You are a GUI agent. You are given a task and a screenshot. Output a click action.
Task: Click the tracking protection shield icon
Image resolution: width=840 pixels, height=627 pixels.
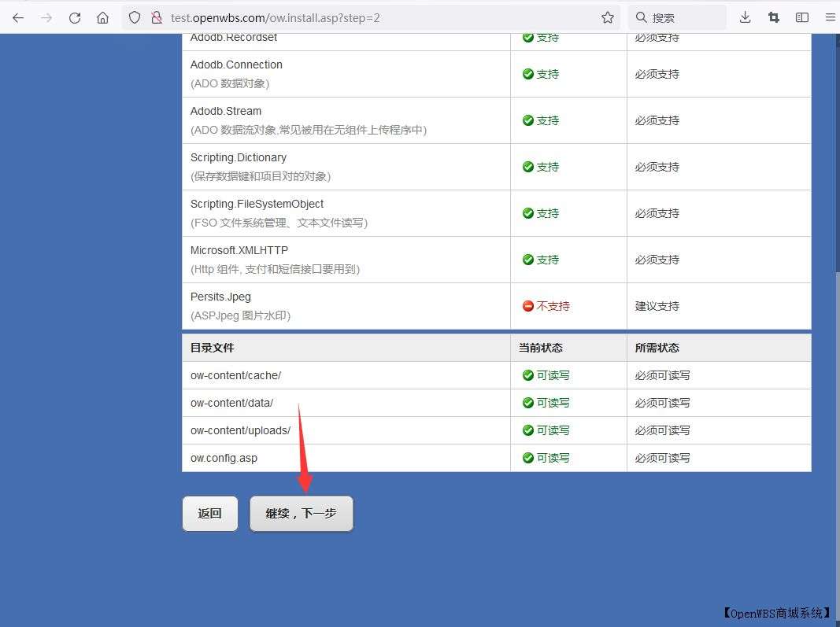(135, 17)
